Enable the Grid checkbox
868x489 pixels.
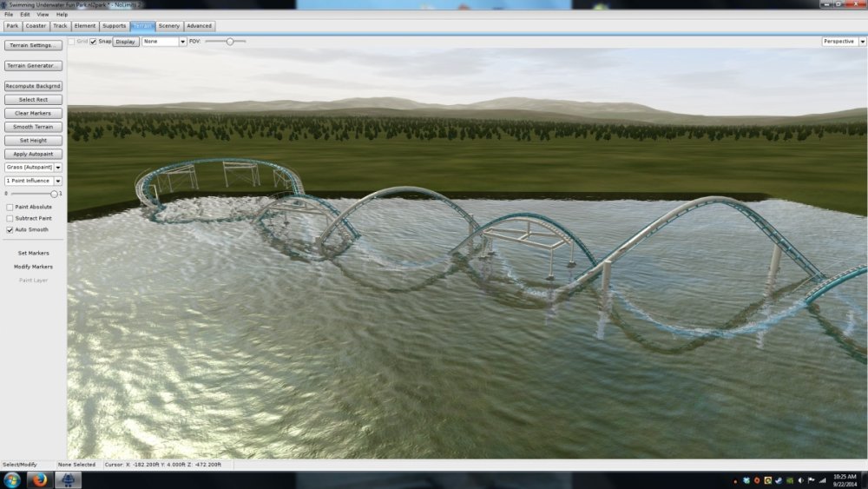(x=72, y=42)
